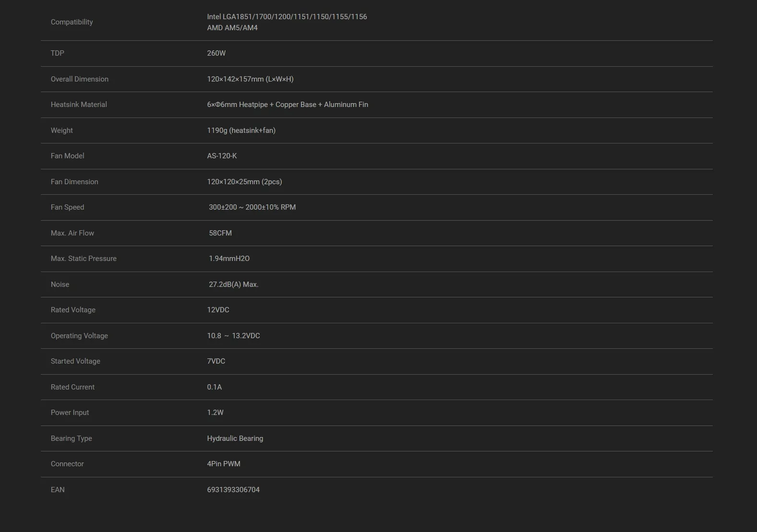Click the Heatsink Material label
Viewport: 757px width, 532px height.
[x=79, y=105]
